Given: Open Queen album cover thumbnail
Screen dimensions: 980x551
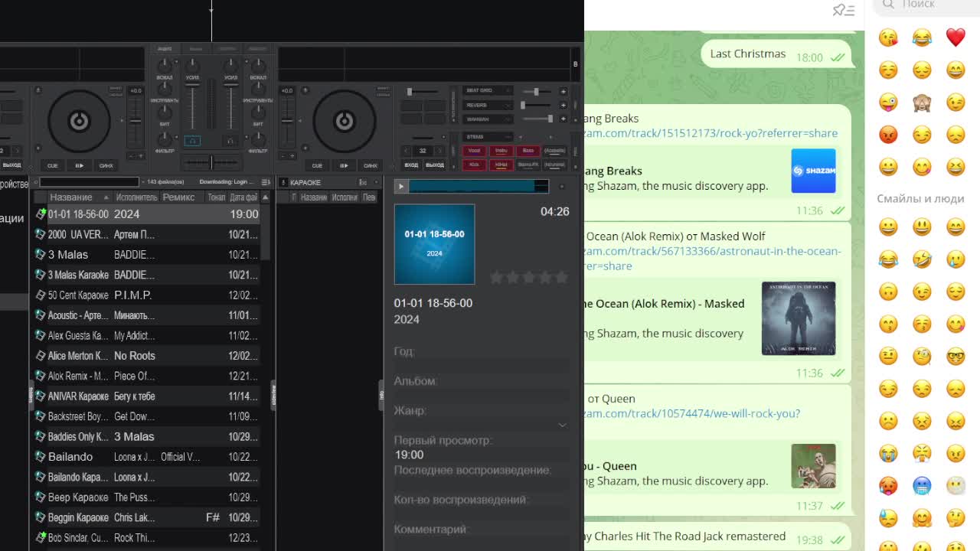Looking at the screenshot, I should coord(813,466).
